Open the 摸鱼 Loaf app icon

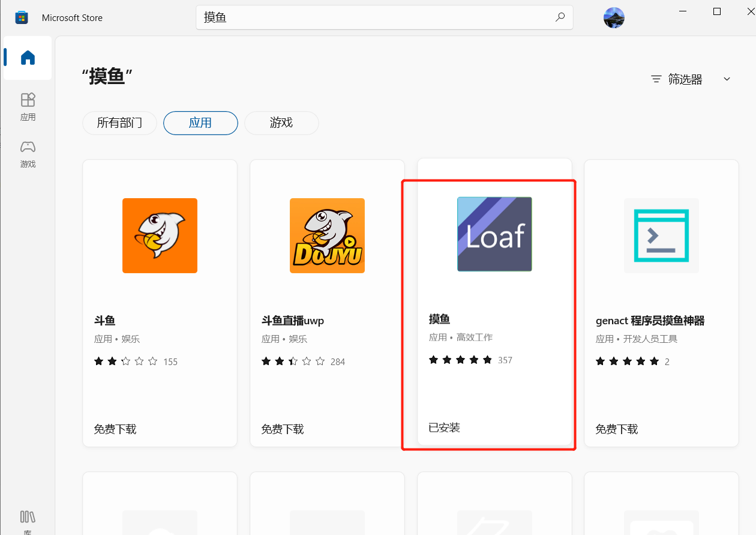(x=494, y=234)
